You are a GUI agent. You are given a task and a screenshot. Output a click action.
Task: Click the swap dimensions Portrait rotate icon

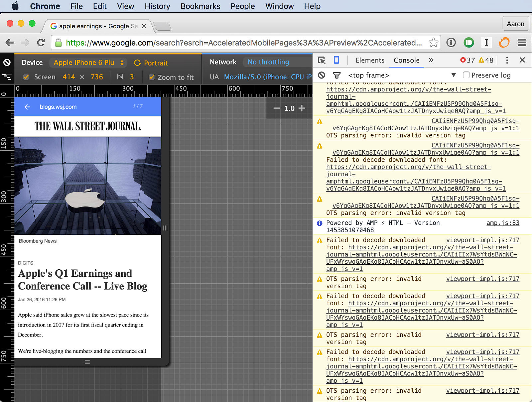[137, 63]
